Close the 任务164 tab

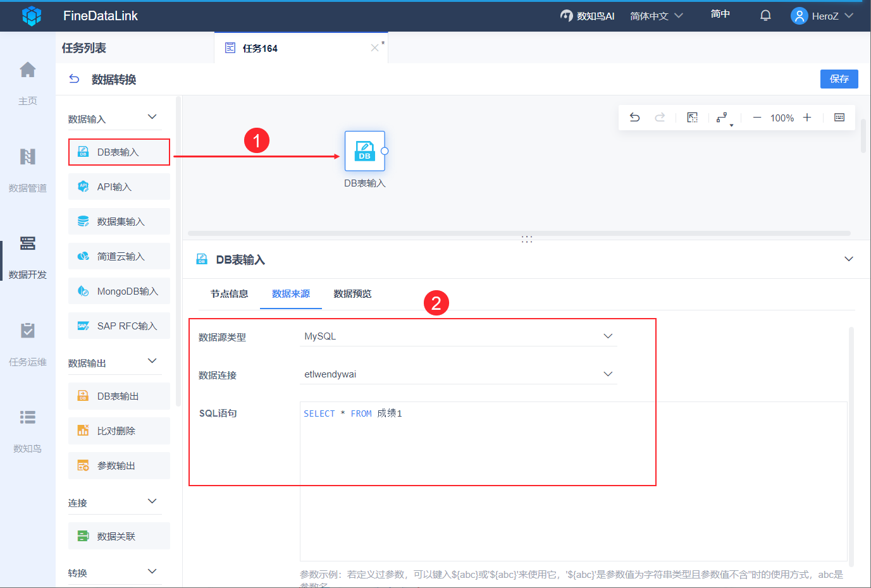(374, 48)
